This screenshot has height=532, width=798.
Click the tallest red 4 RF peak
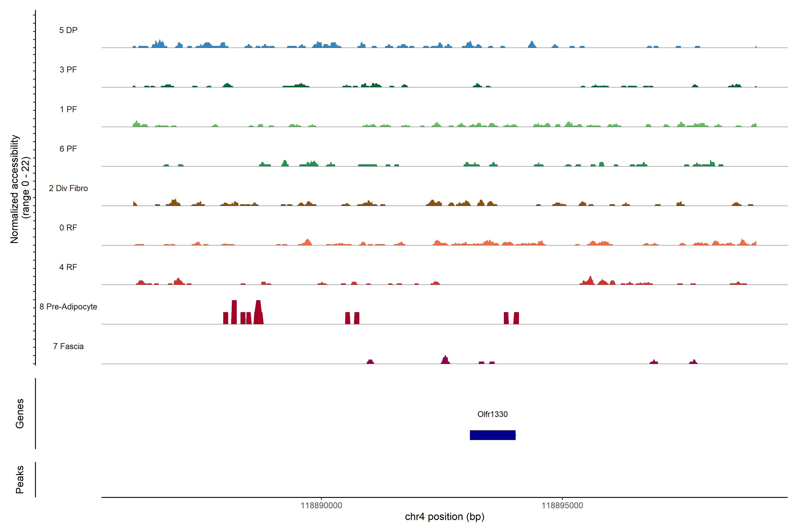590,281
